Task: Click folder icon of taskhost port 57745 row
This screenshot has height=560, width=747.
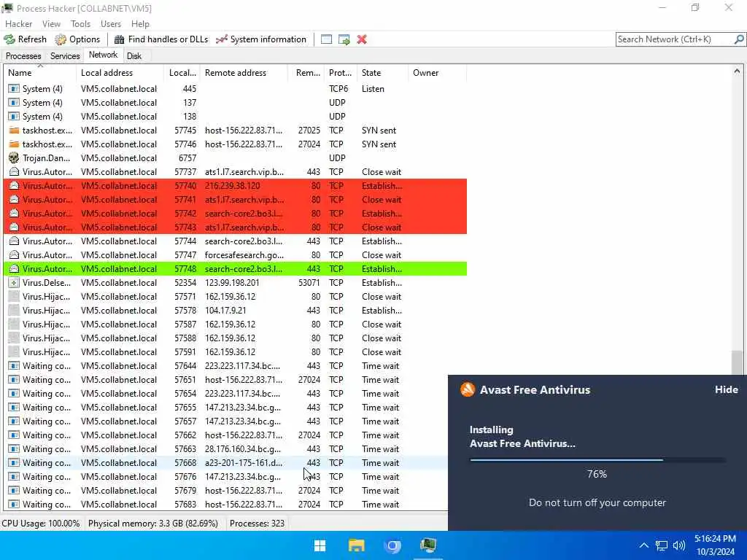Action: tap(15, 131)
